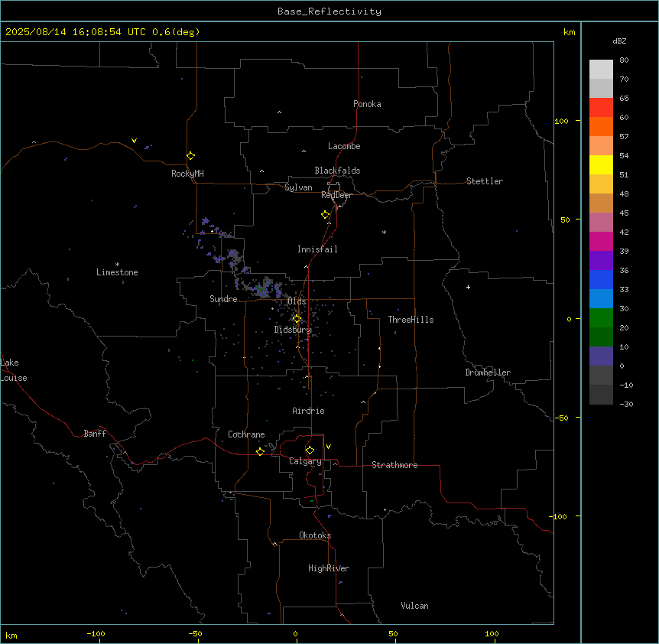This screenshot has width=659, height=644.
Task: Click the -50 tick label on horizontal axis
Action: (x=195, y=634)
